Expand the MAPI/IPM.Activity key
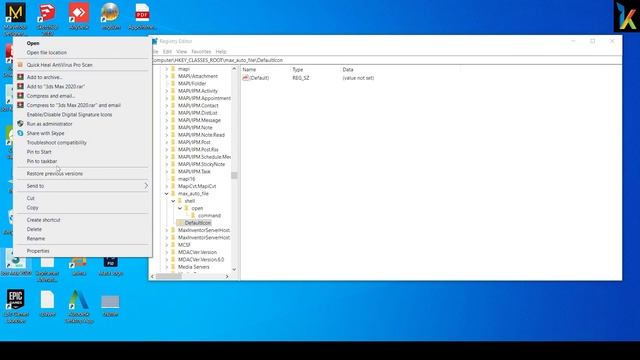This screenshot has height=360, width=640. click(x=167, y=91)
